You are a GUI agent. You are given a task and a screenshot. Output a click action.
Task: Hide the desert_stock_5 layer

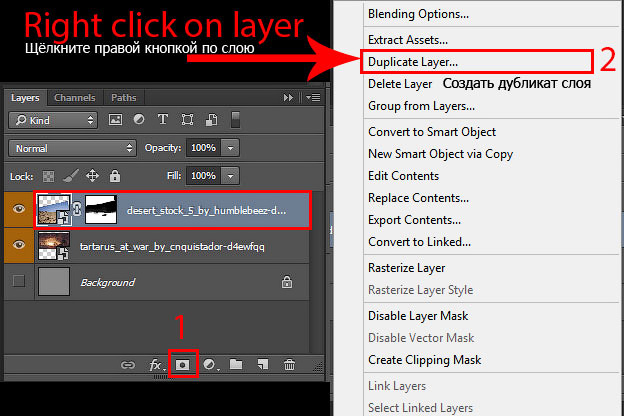pyautogui.click(x=19, y=209)
